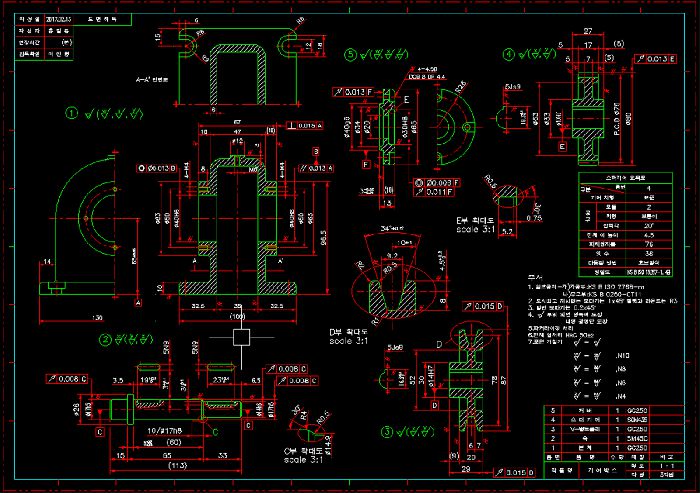
Task: Click the 0.015 A perpendicularity tolerance frame
Action: (307, 125)
